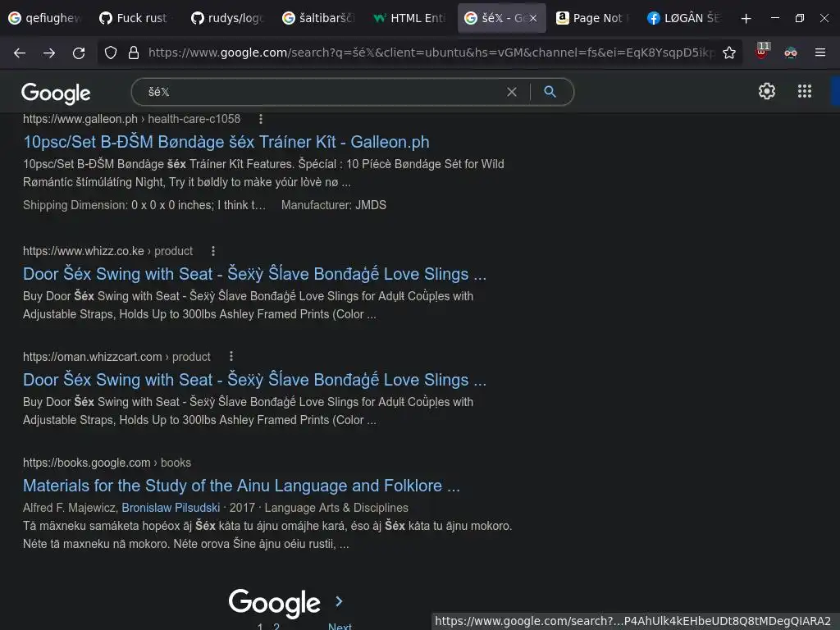
Task: Close the active Google search tab
Action: tap(533, 18)
